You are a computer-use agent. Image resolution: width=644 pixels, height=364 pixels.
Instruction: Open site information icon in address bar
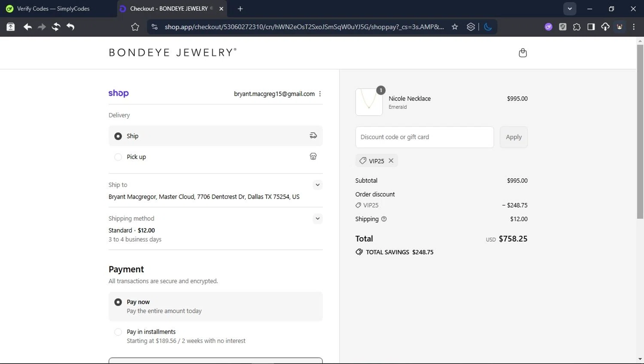155,27
